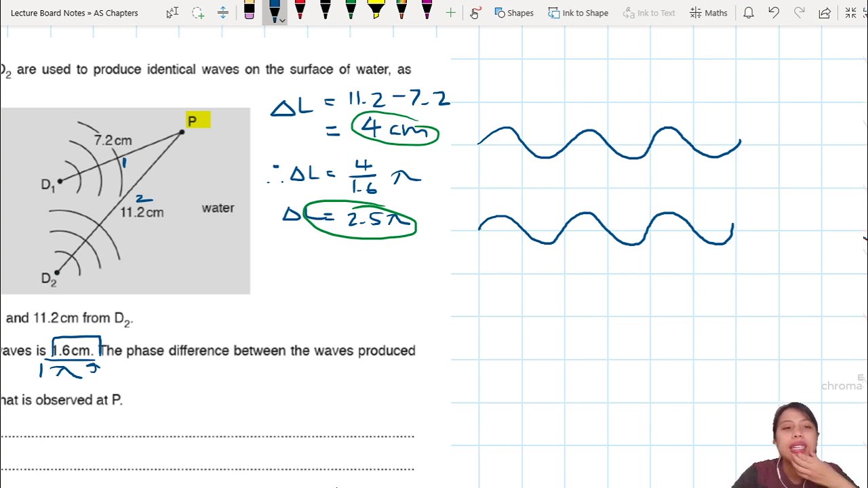The width and height of the screenshot is (868, 488).
Task: Pick the Eraser tool
Action: [249, 10]
